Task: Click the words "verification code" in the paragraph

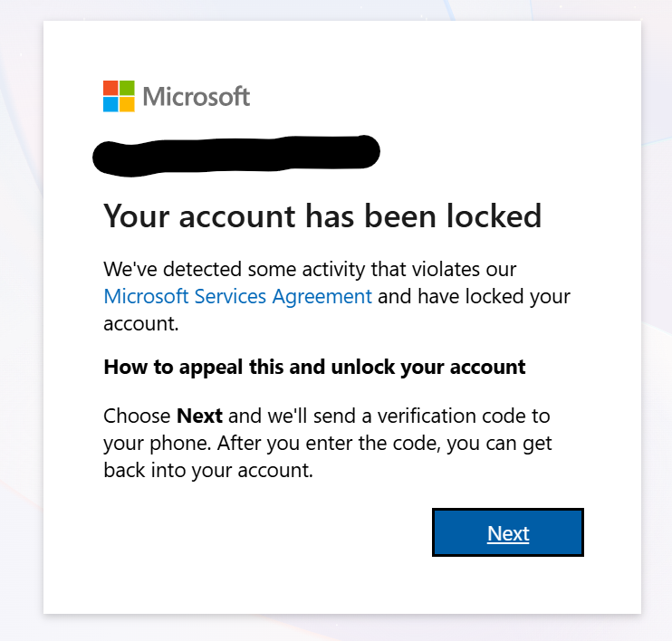Action: point(450,416)
